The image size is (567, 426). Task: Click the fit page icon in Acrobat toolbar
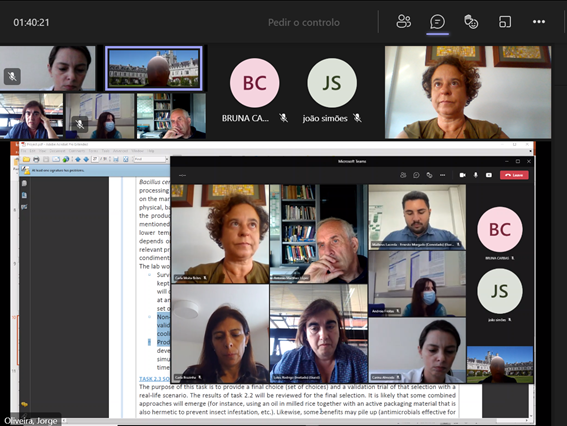125,159
